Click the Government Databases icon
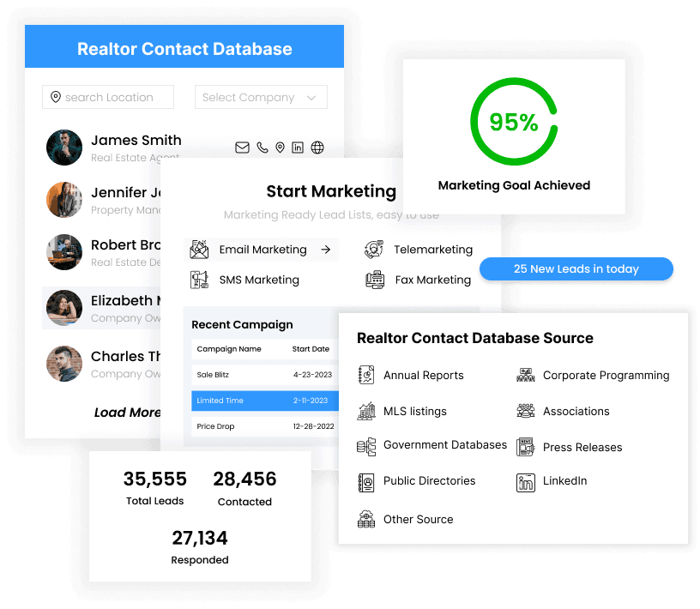Image resolution: width=700 pixels, height=609 pixels. point(366,447)
